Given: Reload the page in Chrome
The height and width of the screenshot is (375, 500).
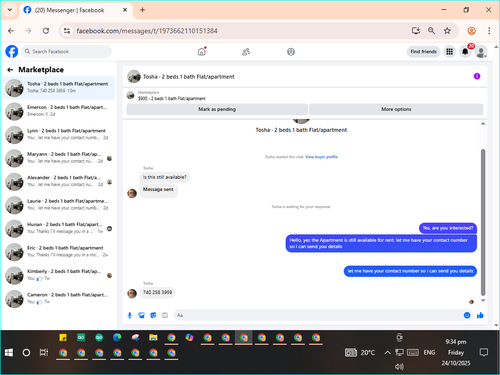Looking at the screenshot, I should [46, 31].
